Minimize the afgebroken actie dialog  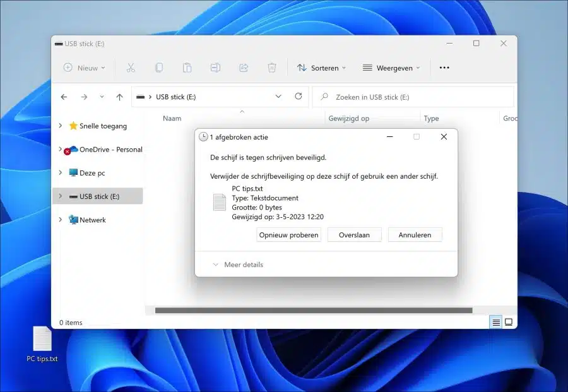(390, 137)
